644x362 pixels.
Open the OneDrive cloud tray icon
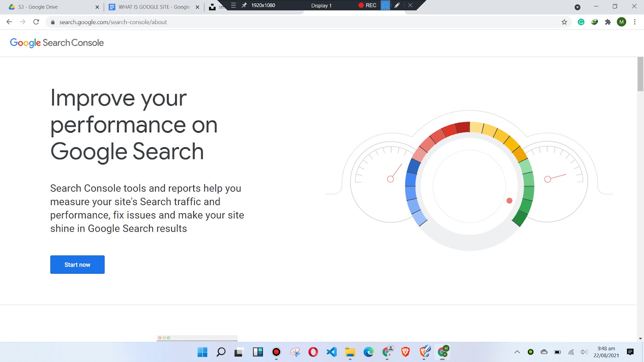click(x=544, y=352)
